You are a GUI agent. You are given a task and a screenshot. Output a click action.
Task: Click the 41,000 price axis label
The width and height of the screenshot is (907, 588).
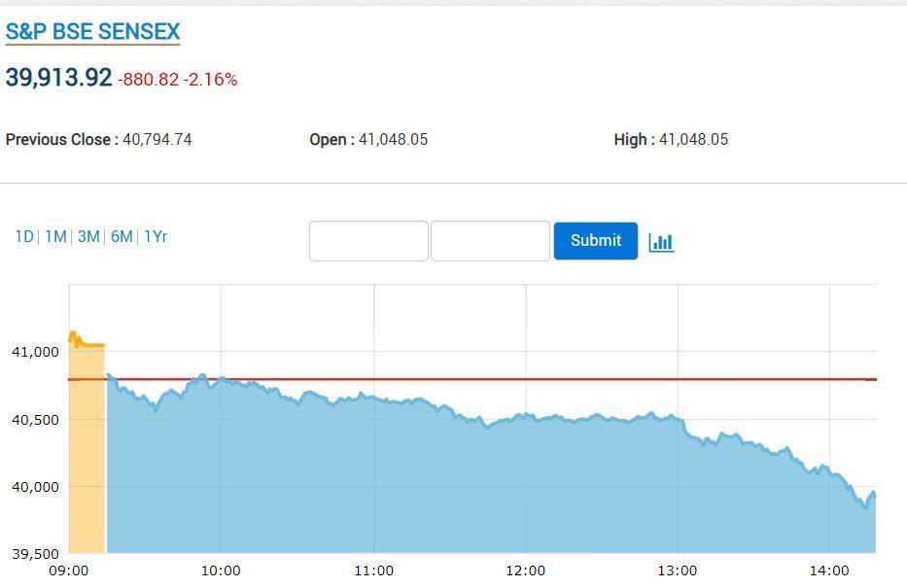35,352
